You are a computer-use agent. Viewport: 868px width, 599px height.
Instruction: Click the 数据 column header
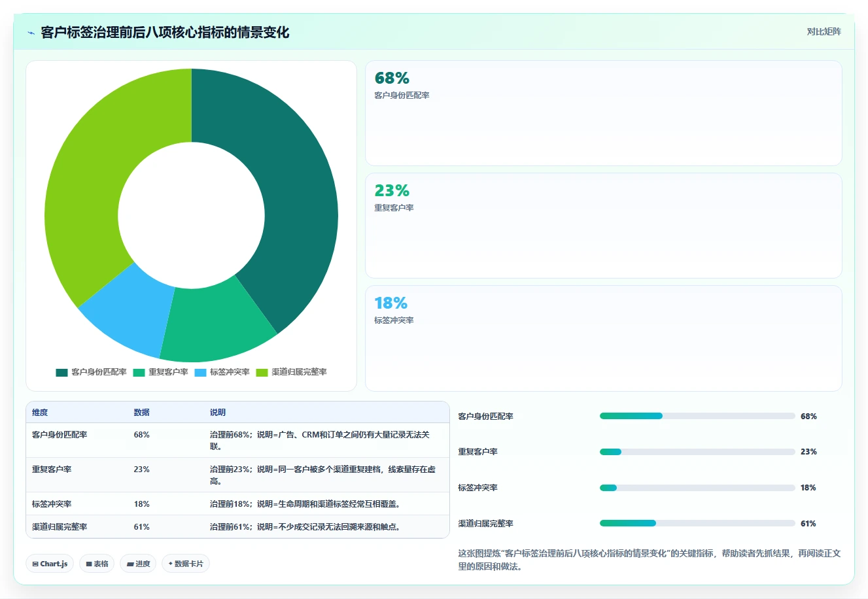(x=141, y=413)
